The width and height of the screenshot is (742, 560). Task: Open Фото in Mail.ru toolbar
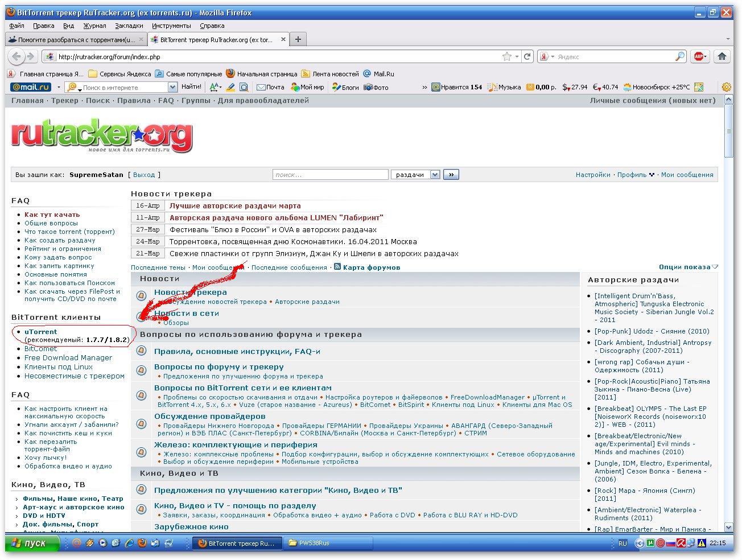376,87
